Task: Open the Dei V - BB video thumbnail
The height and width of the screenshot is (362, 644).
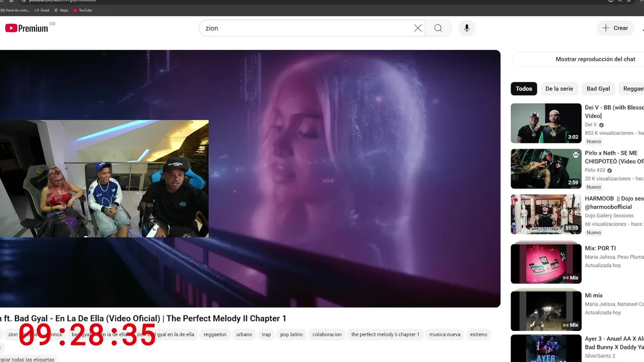Action: pyautogui.click(x=546, y=123)
